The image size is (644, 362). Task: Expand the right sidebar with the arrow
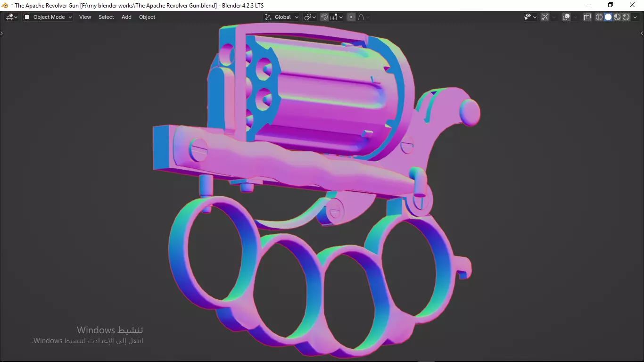642,33
